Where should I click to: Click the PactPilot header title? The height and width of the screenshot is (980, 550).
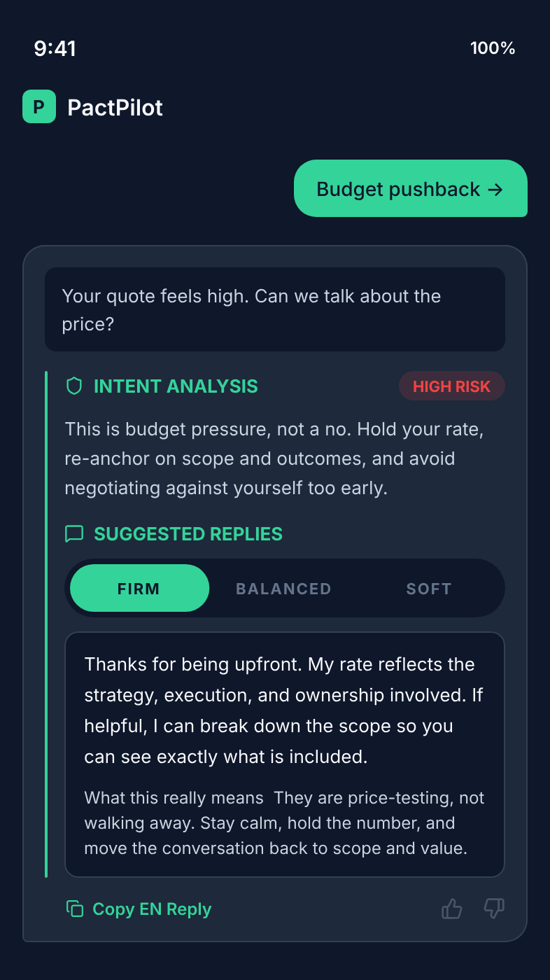tap(115, 107)
